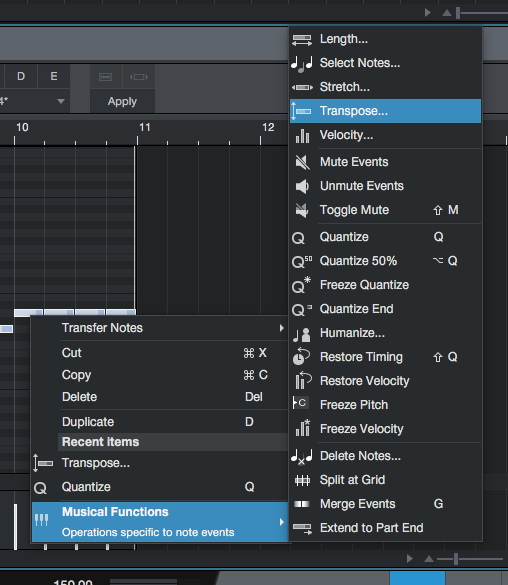Image resolution: width=508 pixels, height=585 pixels.
Task: Select the D scale button
Action: click(x=21, y=76)
